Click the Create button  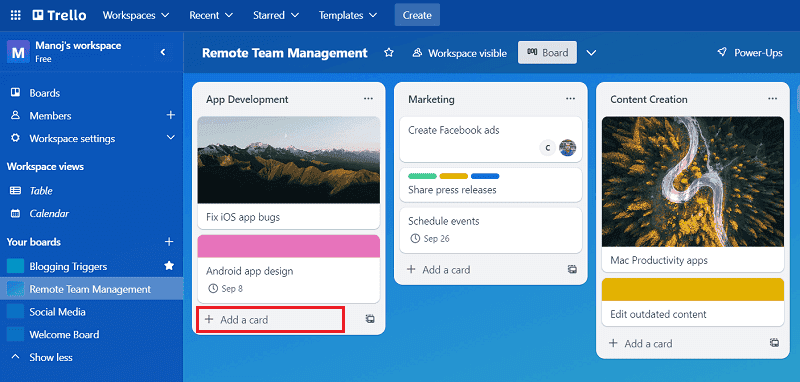tap(417, 15)
